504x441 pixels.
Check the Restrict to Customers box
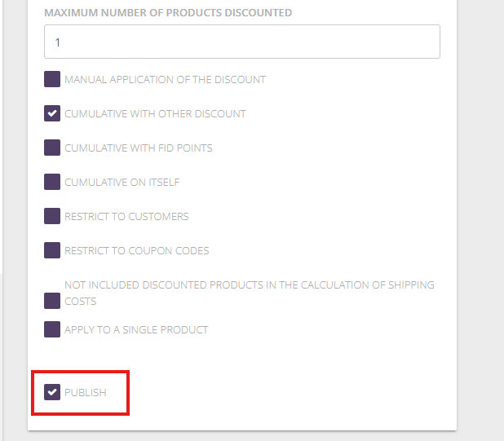point(52,216)
